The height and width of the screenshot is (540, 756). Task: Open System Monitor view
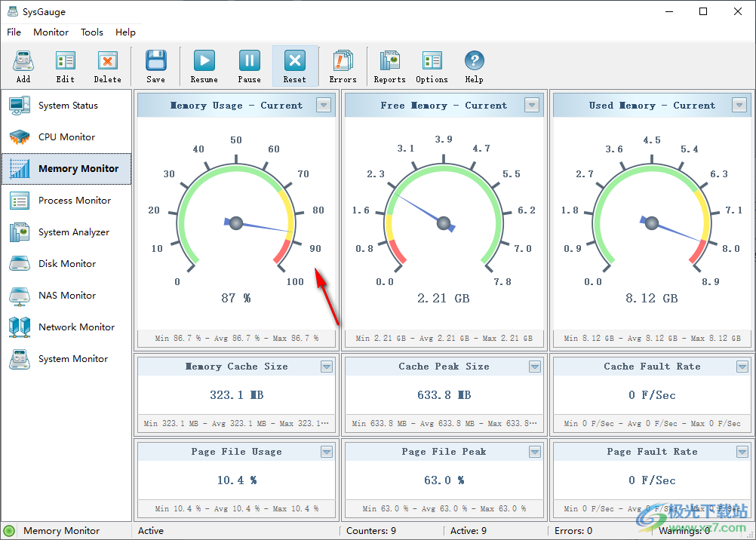coord(66,359)
